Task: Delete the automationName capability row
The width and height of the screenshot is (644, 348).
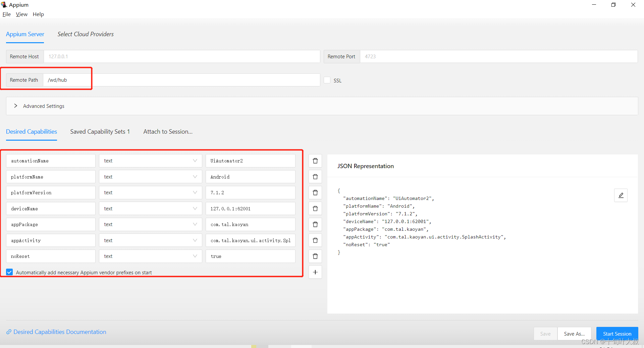Action: [315, 161]
